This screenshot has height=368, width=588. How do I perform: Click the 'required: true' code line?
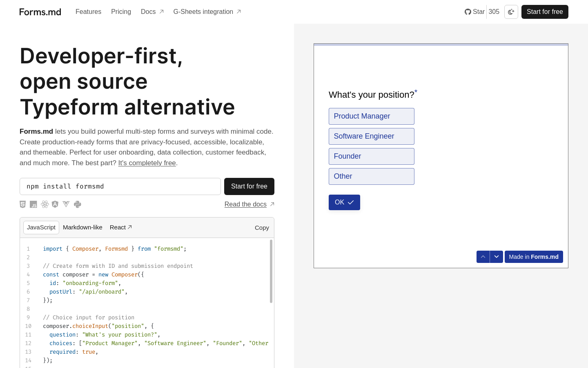click(74, 352)
